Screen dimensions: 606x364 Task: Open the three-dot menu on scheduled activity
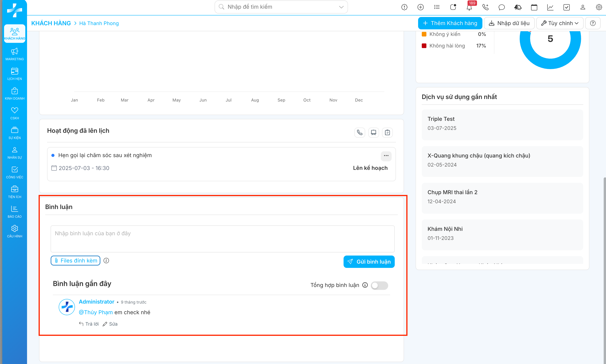tap(386, 156)
